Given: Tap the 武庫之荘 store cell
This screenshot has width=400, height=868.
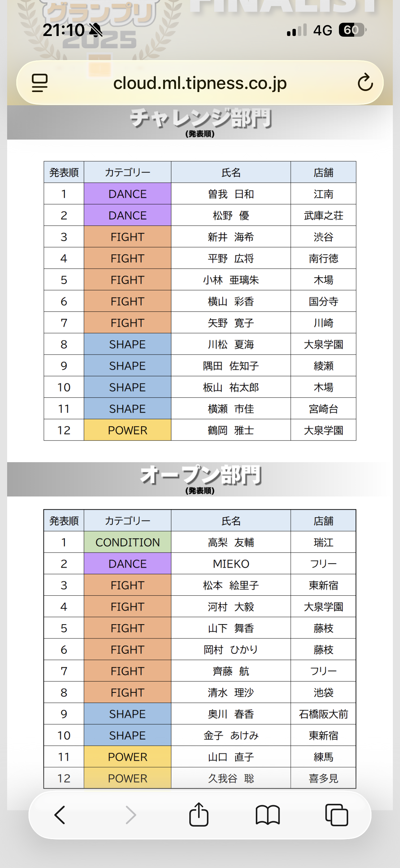Looking at the screenshot, I should pos(323,215).
